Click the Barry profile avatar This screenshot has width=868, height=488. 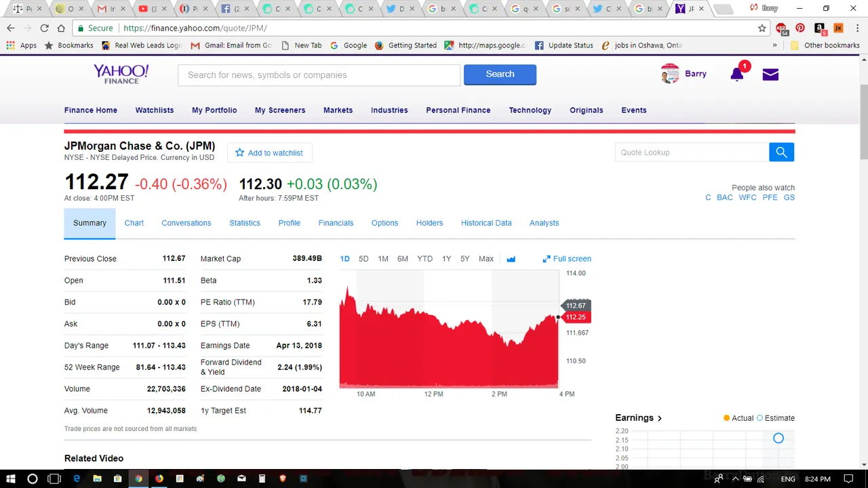(x=670, y=74)
